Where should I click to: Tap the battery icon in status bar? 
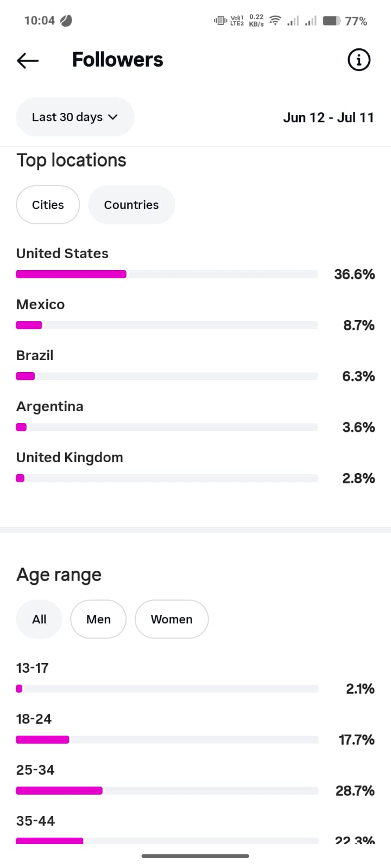point(332,21)
